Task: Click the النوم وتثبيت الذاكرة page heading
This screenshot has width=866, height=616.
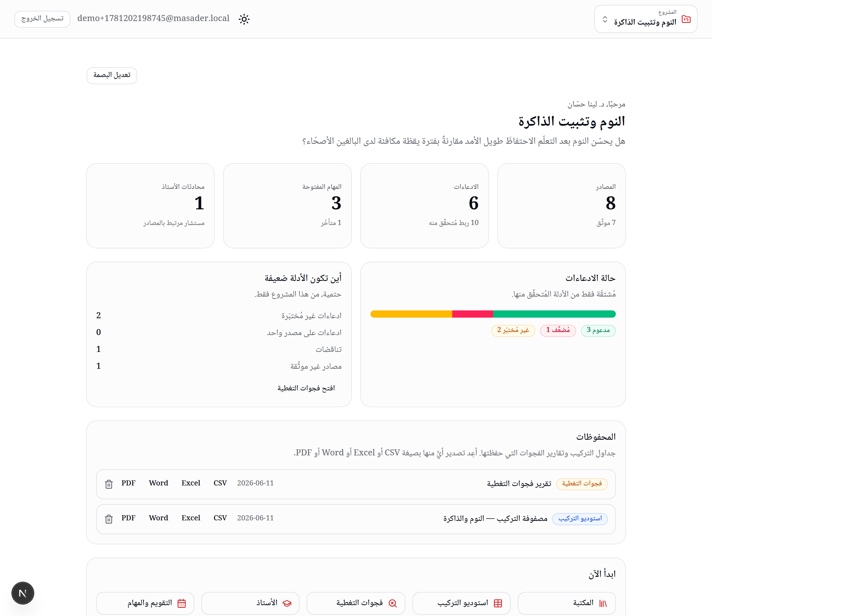Action: 571,122
